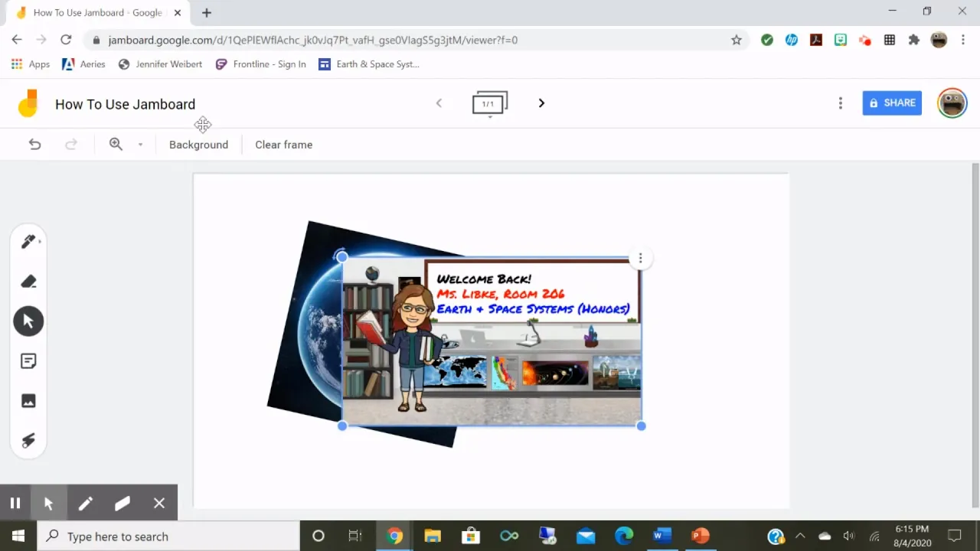This screenshot has width=980, height=551.
Task: Open Task View on the taskbar
Action: pyautogui.click(x=355, y=536)
